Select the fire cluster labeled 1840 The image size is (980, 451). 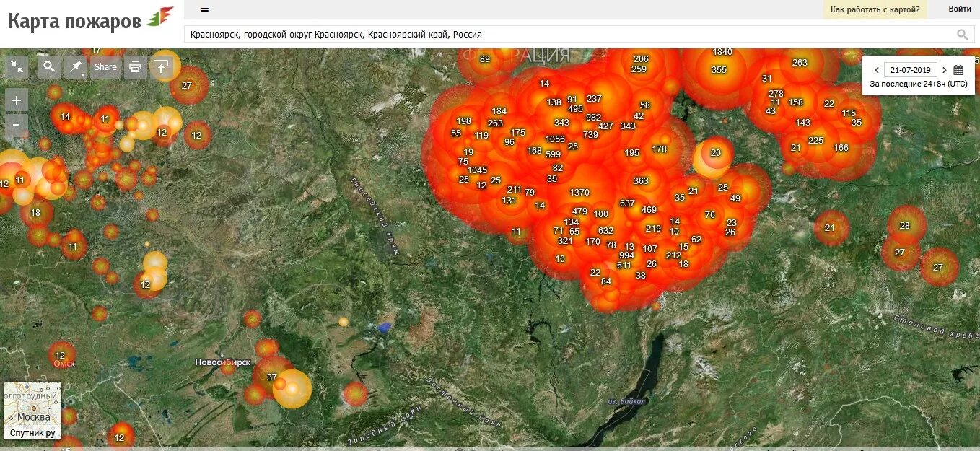[722, 52]
